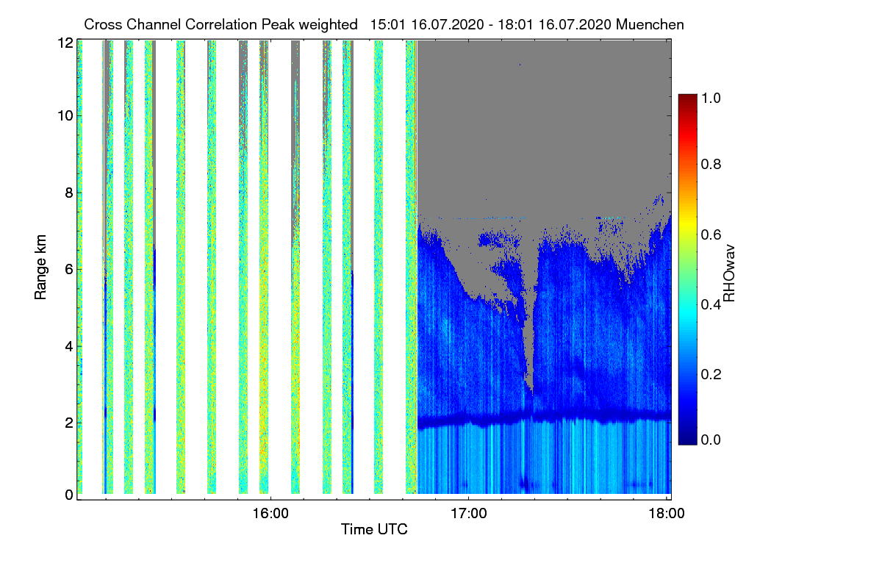Click the 'Time UTC' x-axis label
Viewport: 882px width, 588px height.
(374, 529)
